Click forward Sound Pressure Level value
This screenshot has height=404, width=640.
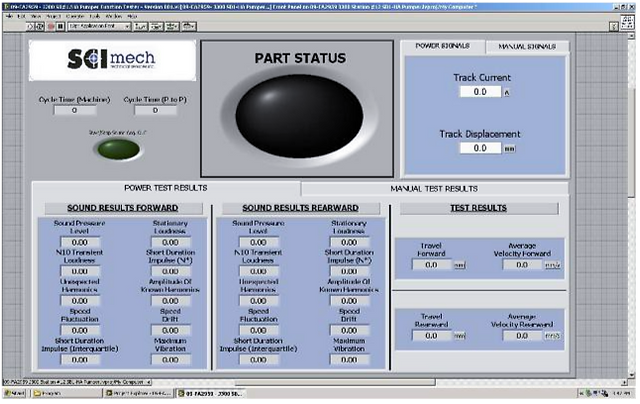click(80, 242)
